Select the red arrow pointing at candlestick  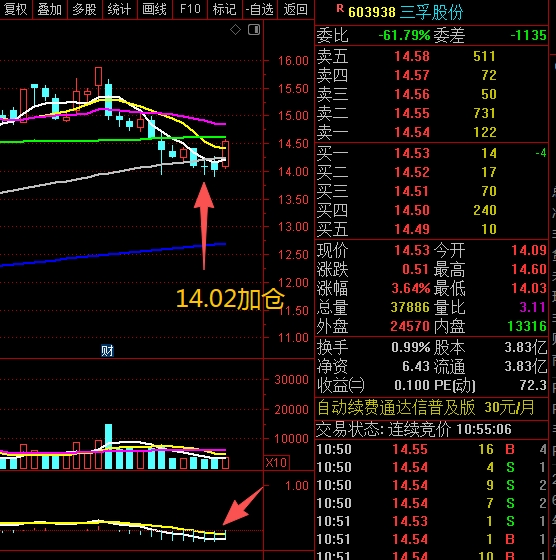[204, 226]
